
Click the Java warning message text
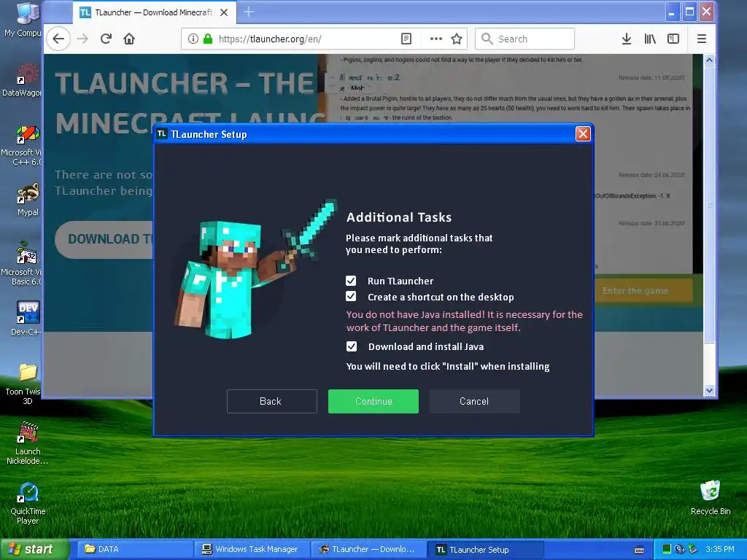coord(464,321)
